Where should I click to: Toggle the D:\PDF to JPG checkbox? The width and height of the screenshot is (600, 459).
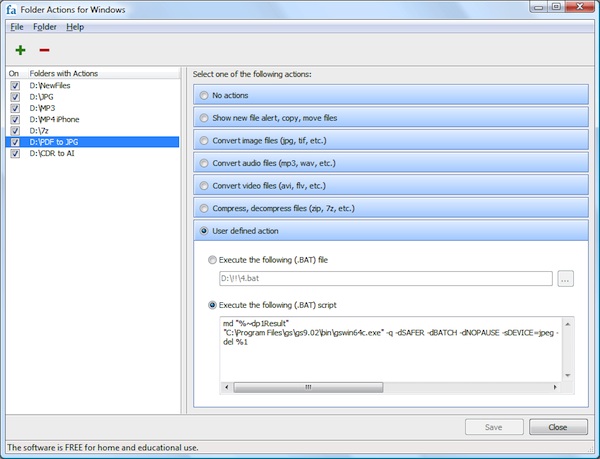(15, 142)
